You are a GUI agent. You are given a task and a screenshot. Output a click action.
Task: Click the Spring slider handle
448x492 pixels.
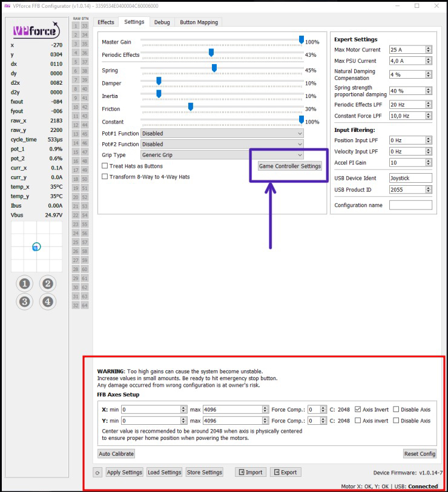pos(214,68)
